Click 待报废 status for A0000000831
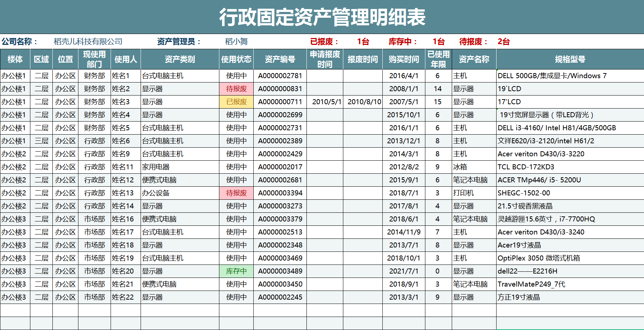Image resolution: width=644 pixels, height=330 pixels. point(236,89)
